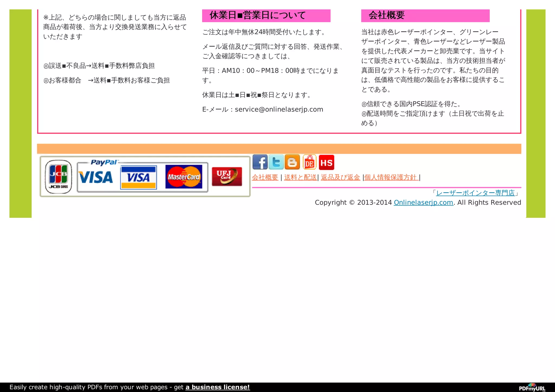Open the 返品及び返金 footer link

[340, 177]
